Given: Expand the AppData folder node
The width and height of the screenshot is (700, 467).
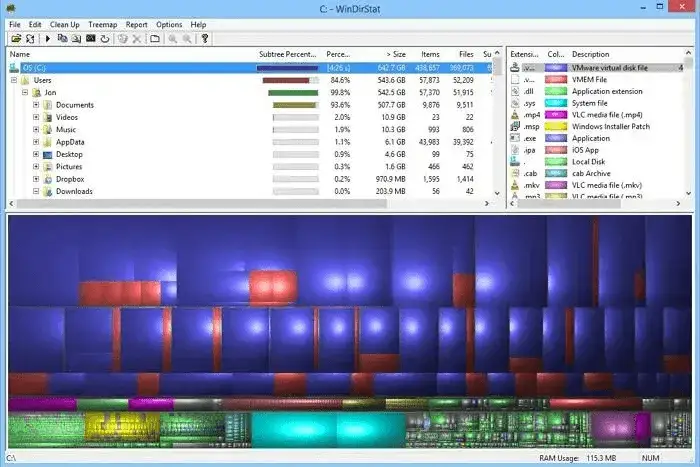Looking at the screenshot, I should [36, 142].
